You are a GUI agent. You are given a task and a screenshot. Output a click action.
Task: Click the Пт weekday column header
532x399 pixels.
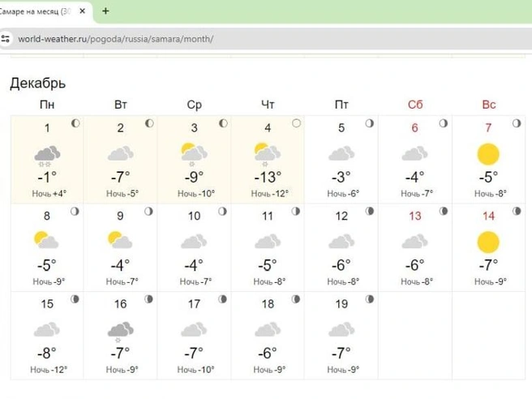(x=341, y=105)
